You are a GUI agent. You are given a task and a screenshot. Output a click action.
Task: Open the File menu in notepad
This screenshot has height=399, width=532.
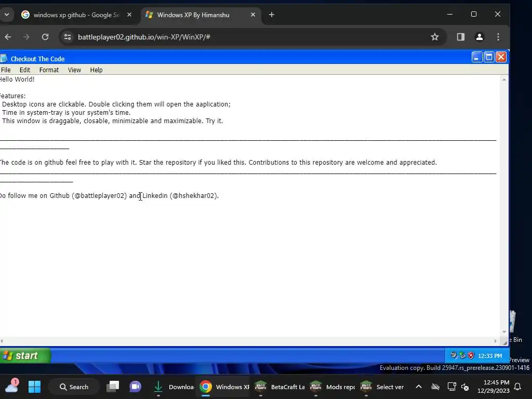click(6, 70)
